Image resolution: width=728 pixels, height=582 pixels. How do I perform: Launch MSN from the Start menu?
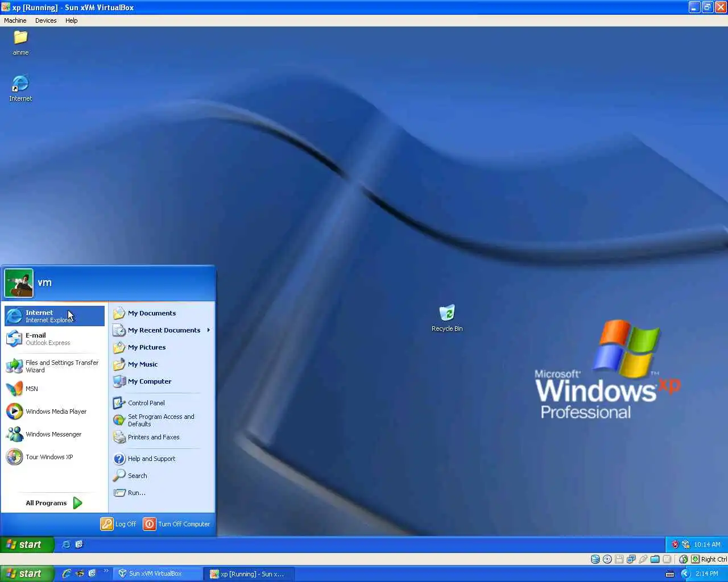pyautogui.click(x=55, y=389)
